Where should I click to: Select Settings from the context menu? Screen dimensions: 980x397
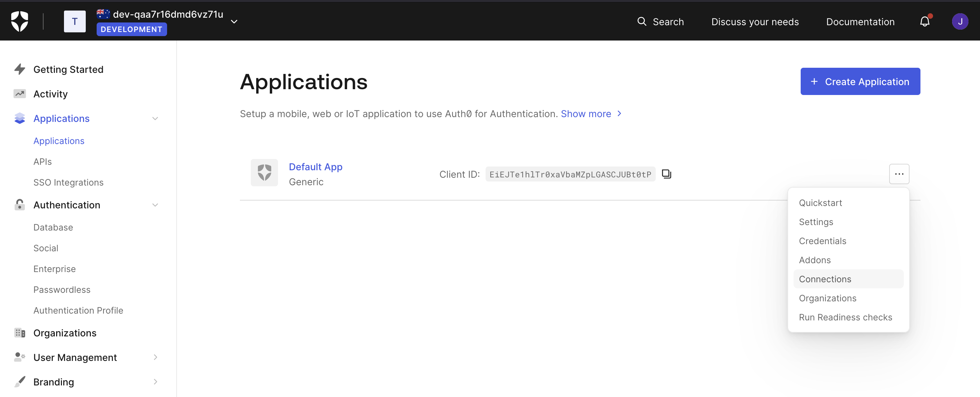click(848, 222)
